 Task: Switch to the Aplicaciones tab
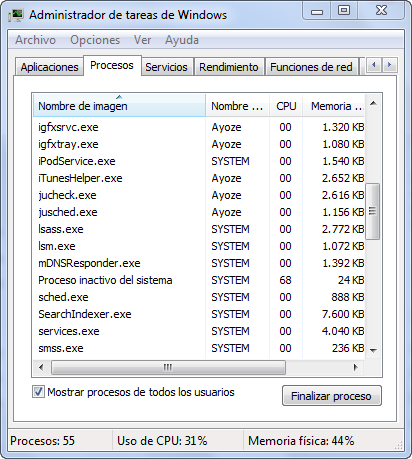(x=49, y=67)
